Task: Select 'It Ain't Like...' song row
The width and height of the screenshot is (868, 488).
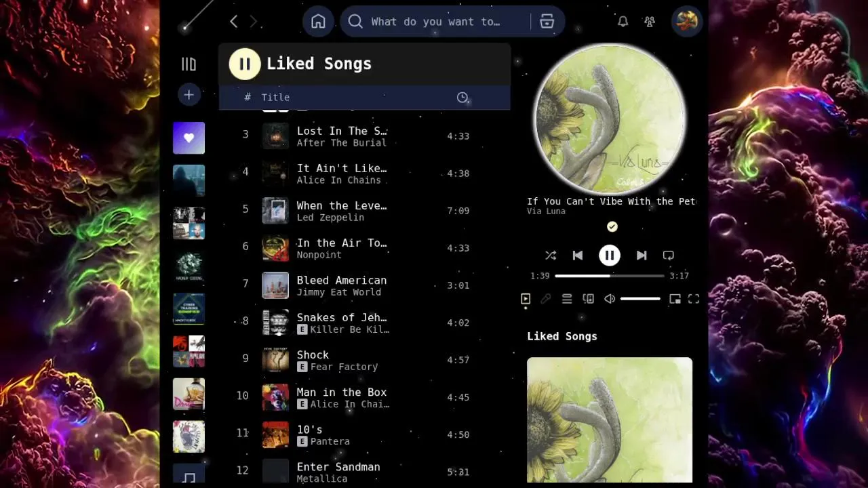Action: tap(364, 174)
